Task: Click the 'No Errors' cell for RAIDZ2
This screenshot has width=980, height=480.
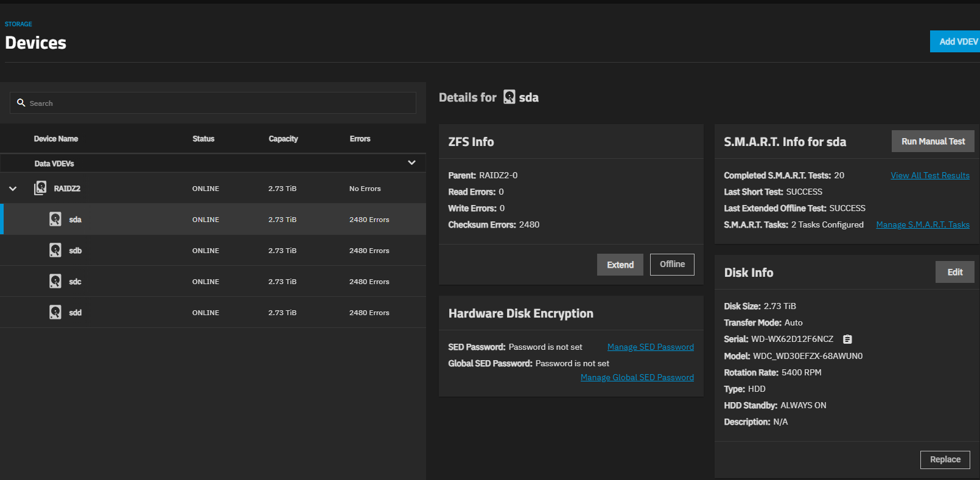Action: pyautogui.click(x=365, y=189)
